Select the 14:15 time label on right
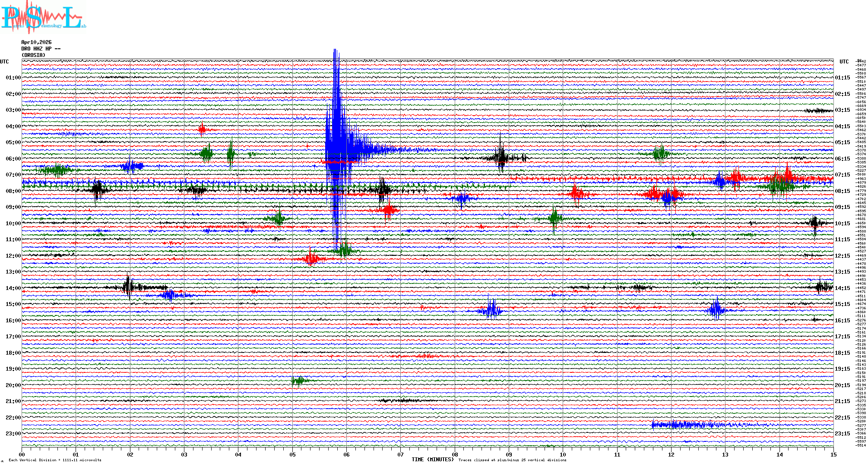868x466 pixels. coord(842,288)
